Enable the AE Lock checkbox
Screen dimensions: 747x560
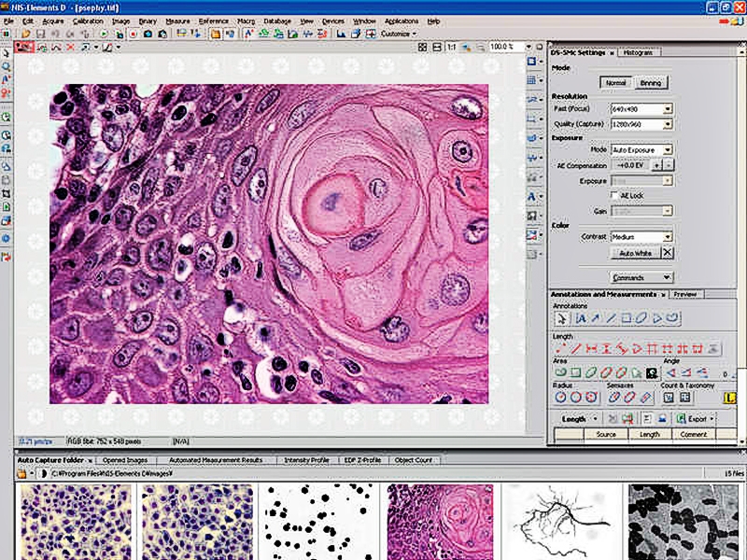614,195
